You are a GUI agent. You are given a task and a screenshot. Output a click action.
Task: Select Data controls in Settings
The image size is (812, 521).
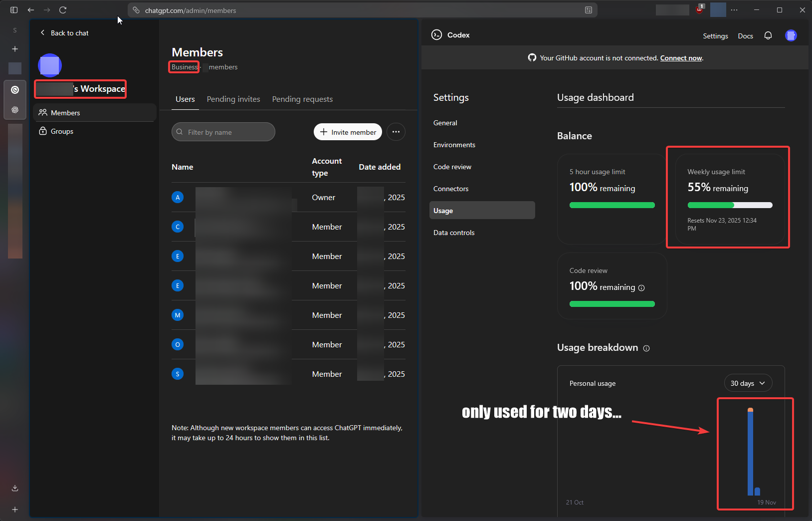(x=454, y=233)
